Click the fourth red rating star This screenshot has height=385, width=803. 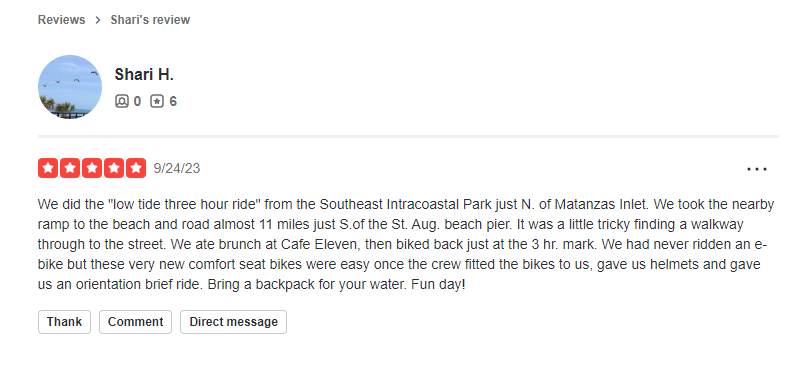tap(114, 168)
